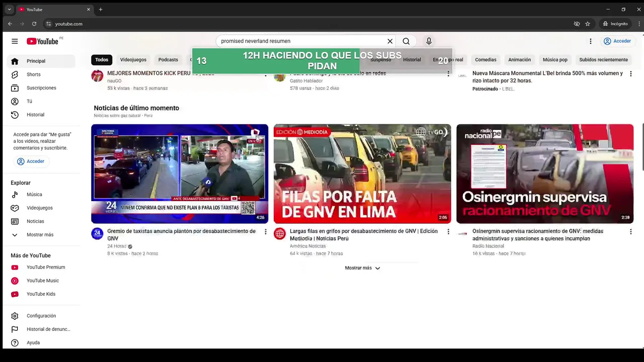This screenshot has width=644, height=362.
Task: Select Principal in the sidebar
Action: click(41, 61)
